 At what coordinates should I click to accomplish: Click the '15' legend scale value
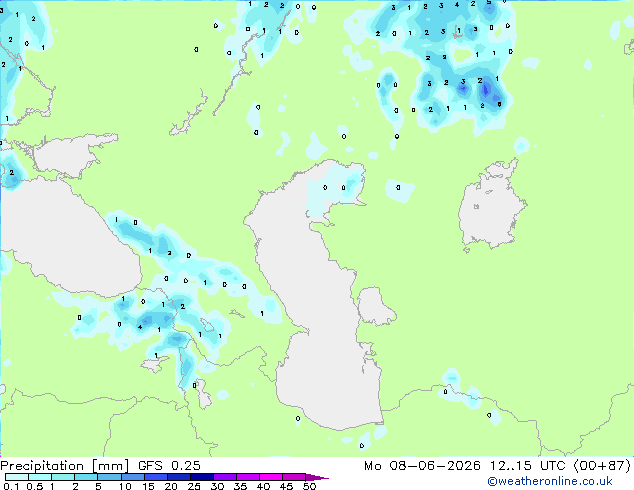pos(148,486)
